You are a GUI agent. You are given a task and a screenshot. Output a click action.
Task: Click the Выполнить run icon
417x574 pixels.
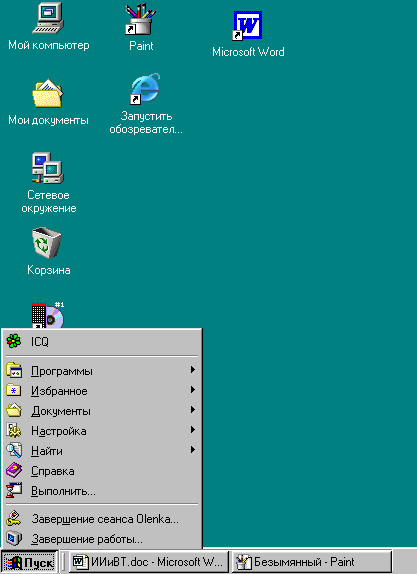[x=14, y=491]
